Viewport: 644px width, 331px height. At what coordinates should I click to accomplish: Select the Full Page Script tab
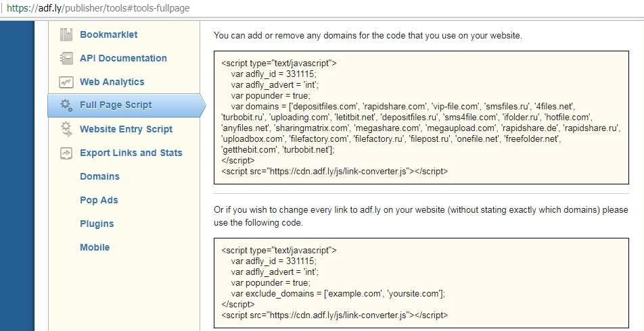tap(127, 105)
